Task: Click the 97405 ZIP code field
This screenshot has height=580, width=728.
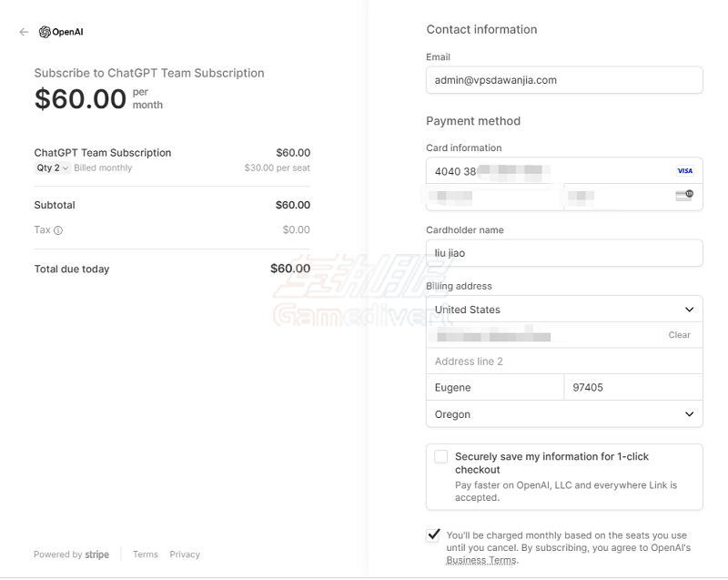Action: 633,387
